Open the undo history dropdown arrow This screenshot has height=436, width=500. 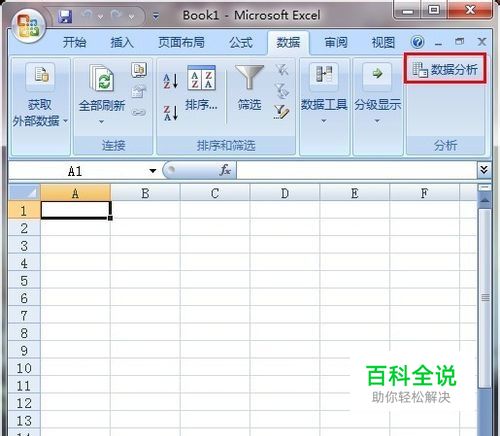pos(100,16)
